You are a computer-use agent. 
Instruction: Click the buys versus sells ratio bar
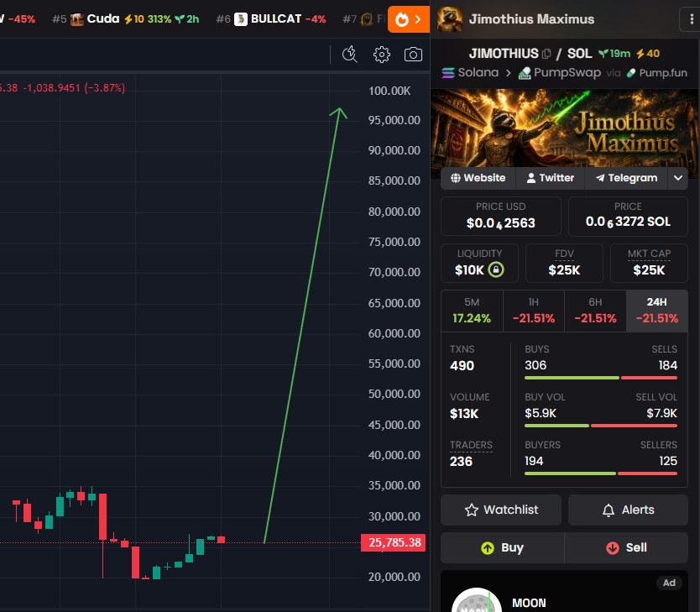click(x=601, y=378)
